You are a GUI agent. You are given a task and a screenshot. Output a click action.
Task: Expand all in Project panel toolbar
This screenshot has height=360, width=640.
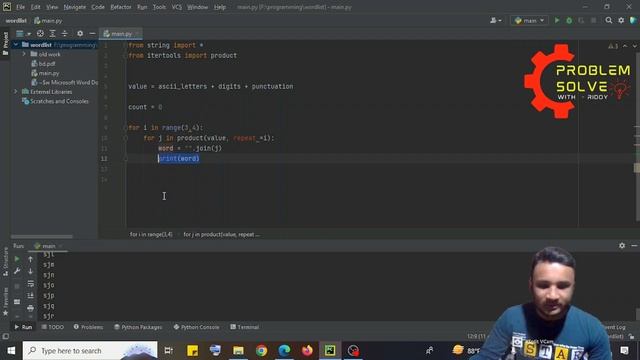[52, 33]
